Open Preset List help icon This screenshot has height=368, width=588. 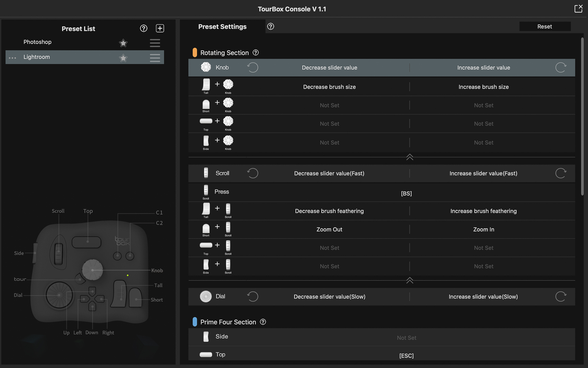click(144, 28)
